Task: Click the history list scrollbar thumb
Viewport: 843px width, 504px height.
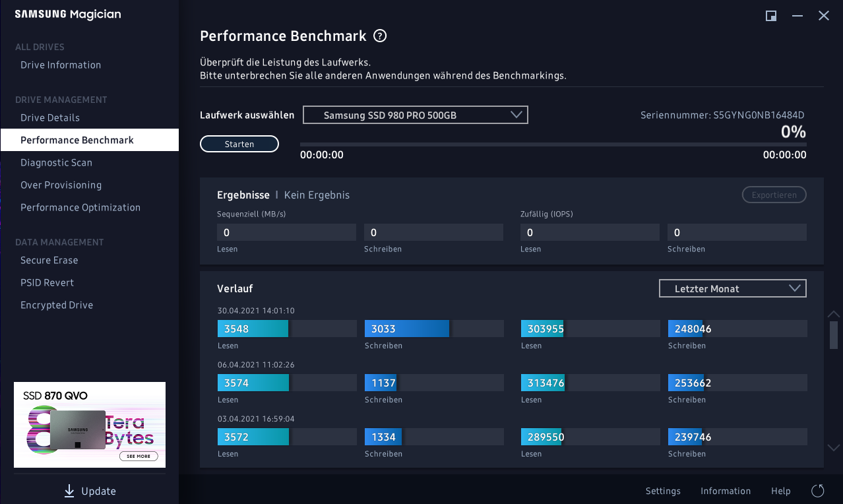Action: point(834,335)
